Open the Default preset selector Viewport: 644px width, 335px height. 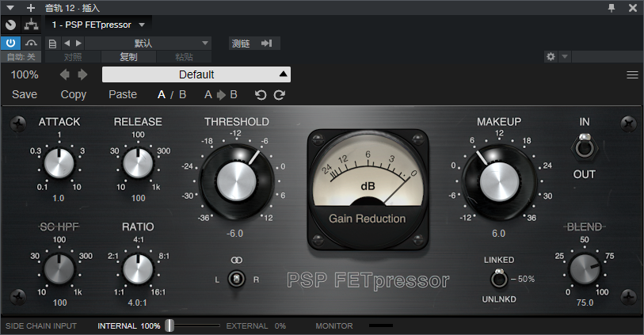click(196, 74)
